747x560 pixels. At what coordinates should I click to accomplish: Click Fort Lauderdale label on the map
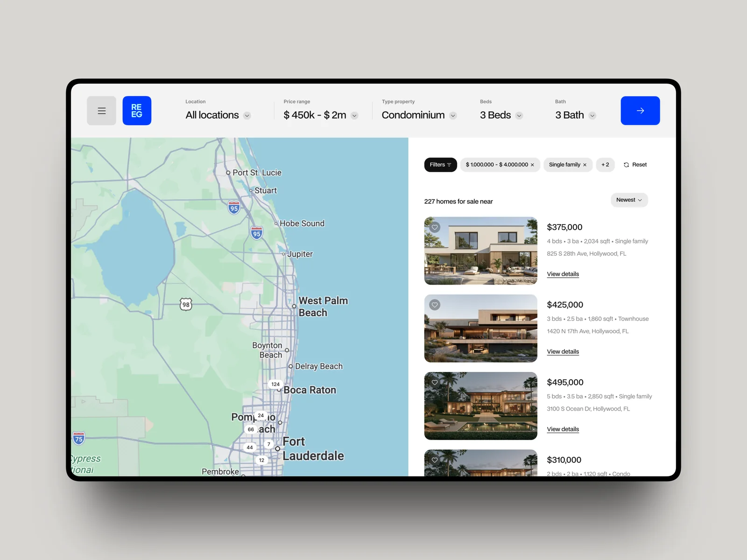coord(313,448)
